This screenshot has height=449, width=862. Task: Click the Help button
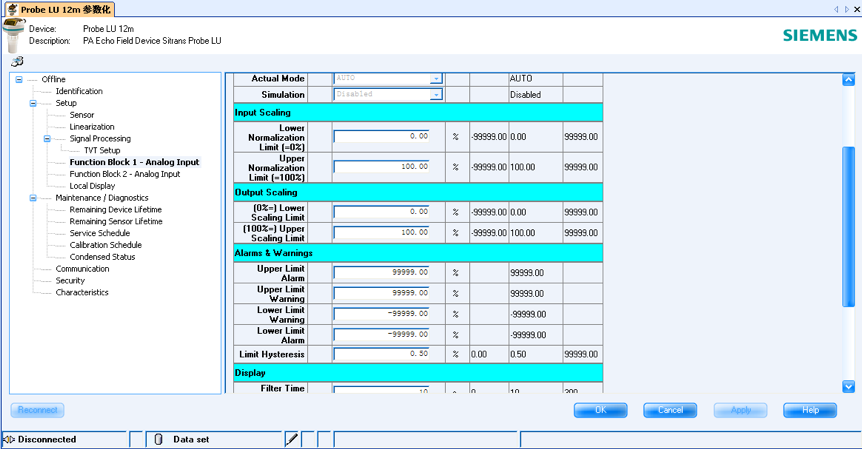810,410
